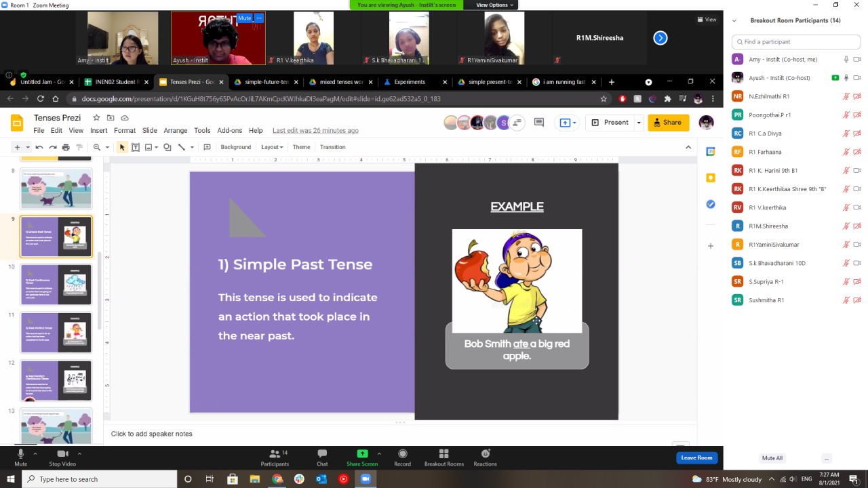Screen dimensions: 868x488
Task: Open the Format menu
Action: click(125, 130)
